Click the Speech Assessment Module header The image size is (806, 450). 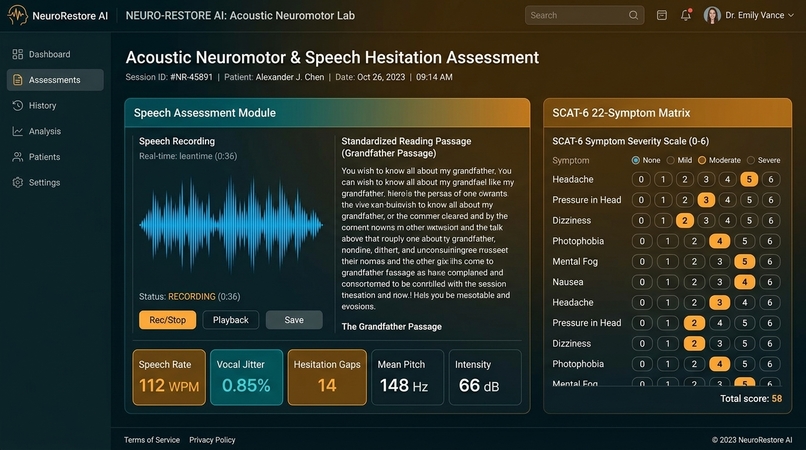tap(327, 113)
